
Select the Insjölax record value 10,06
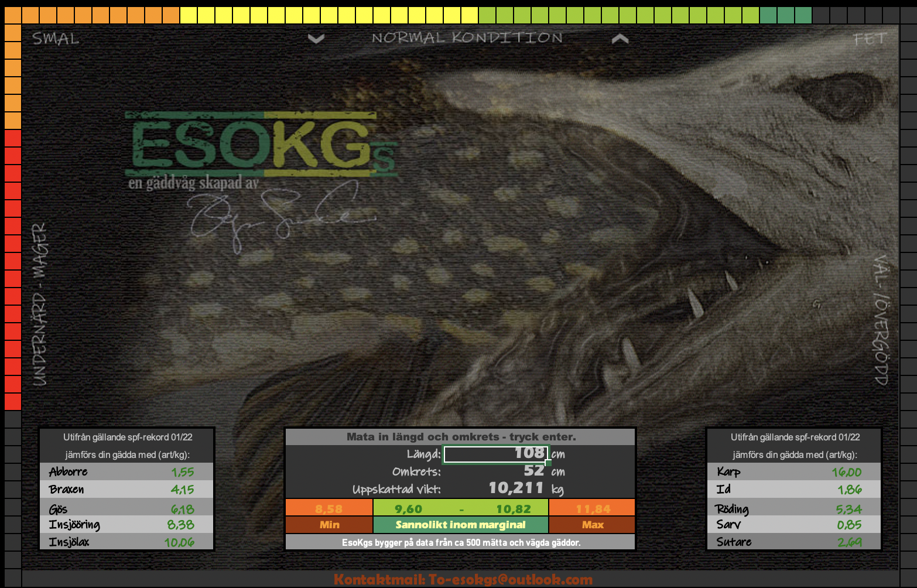click(179, 542)
